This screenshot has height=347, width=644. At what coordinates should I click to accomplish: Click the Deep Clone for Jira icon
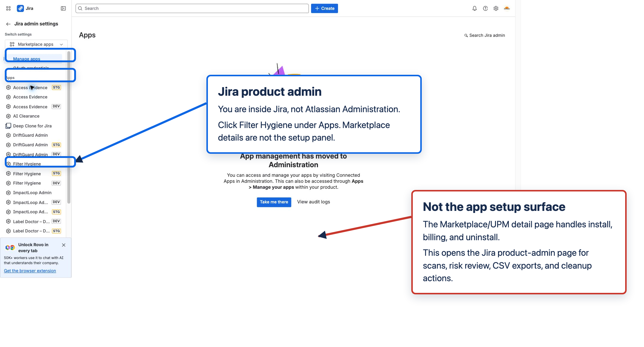point(8,126)
